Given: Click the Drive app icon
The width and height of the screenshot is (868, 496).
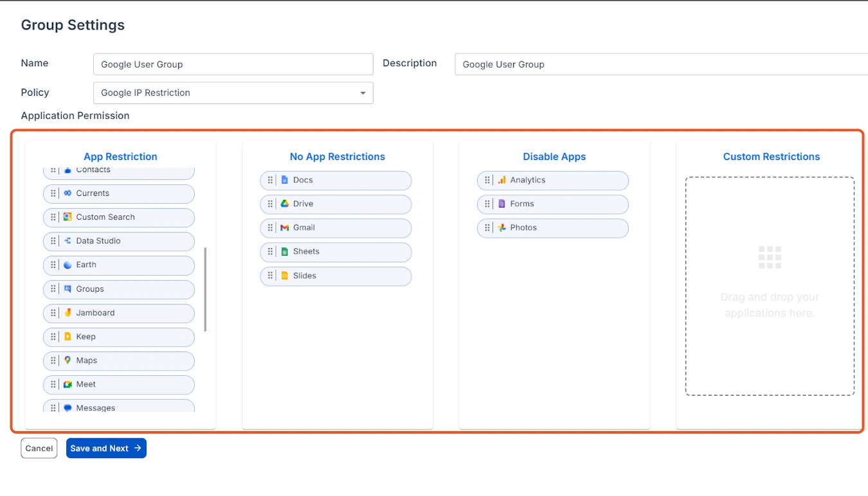Looking at the screenshot, I should (285, 204).
